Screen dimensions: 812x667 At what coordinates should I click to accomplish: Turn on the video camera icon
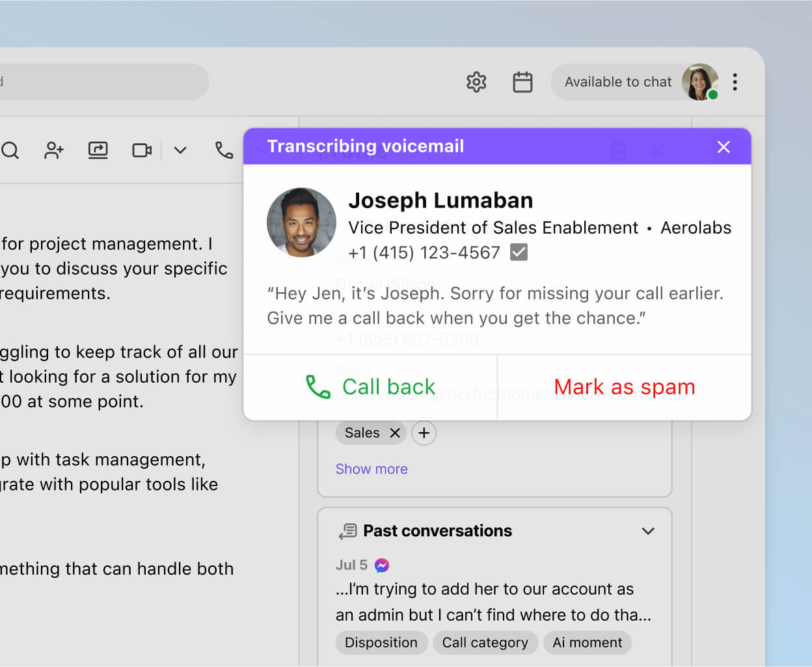coord(142,150)
